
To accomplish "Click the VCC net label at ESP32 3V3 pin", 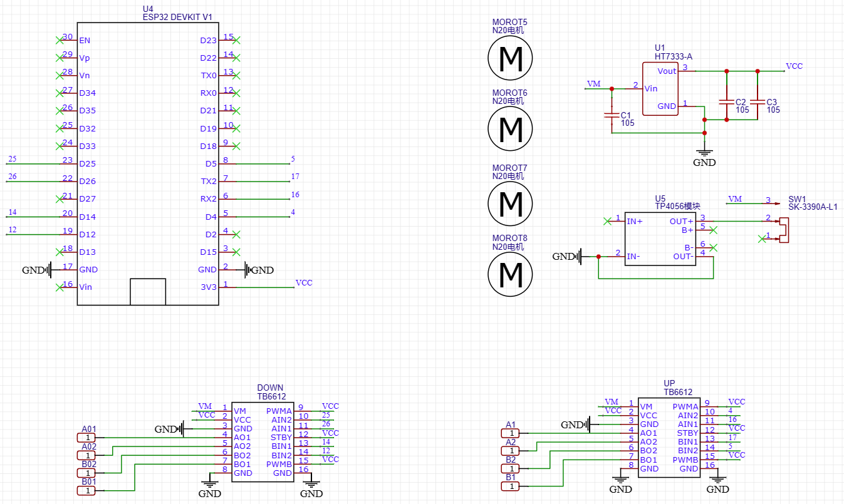I will [x=304, y=283].
